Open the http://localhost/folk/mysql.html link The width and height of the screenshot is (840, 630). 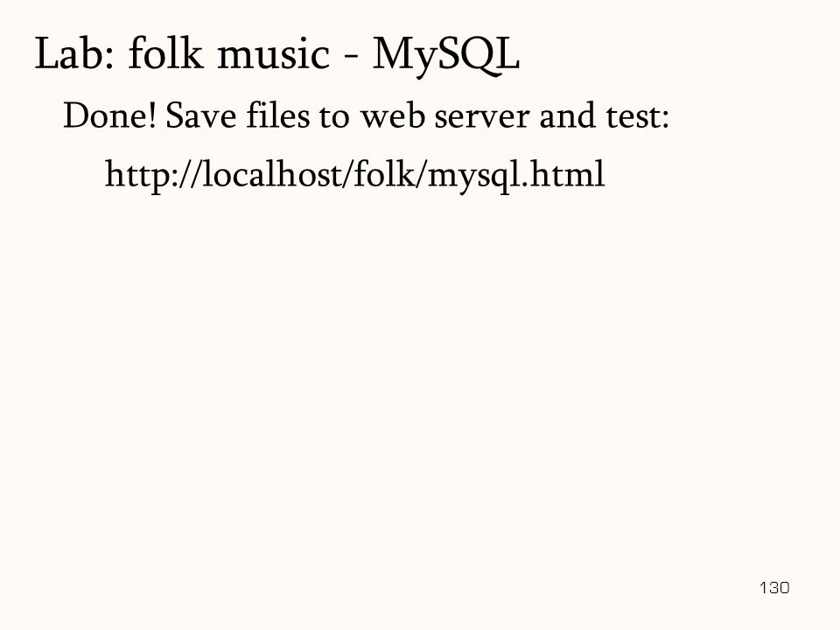click(x=354, y=175)
